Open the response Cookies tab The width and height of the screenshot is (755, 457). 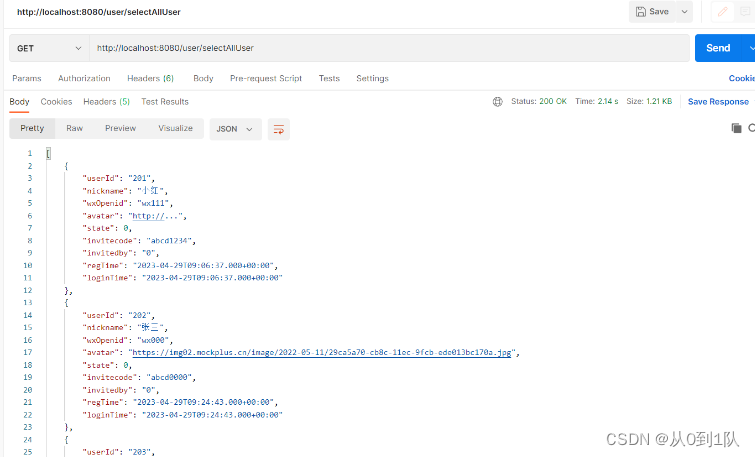click(x=56, y=102)
